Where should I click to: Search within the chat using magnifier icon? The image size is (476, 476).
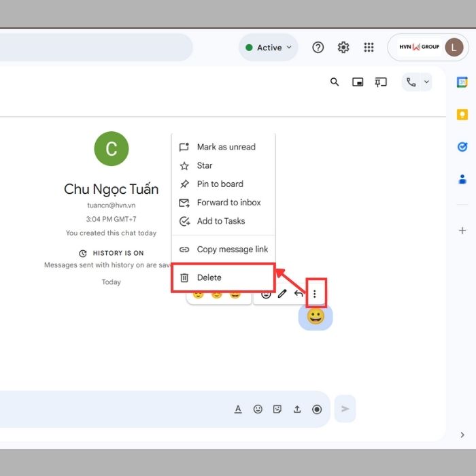click(x=335, y=82)
